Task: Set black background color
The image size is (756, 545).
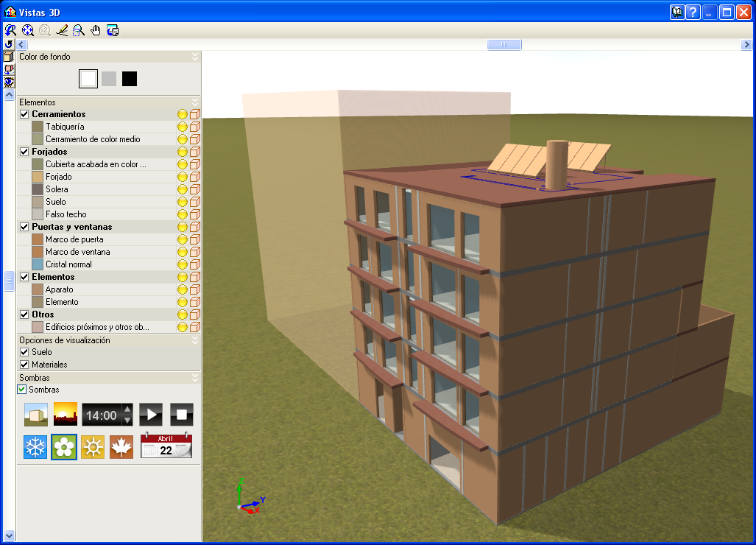Action: click(x=130, y=79)
